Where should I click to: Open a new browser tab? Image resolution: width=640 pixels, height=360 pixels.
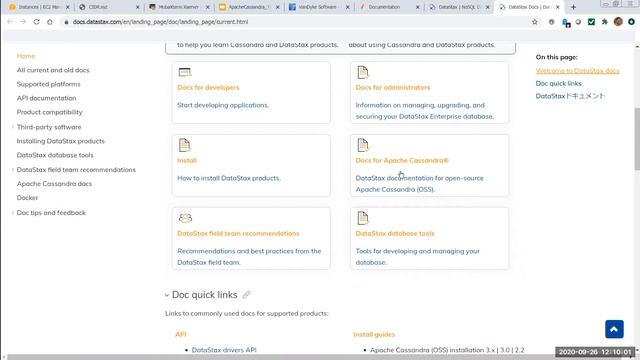(x=573, y=7)
